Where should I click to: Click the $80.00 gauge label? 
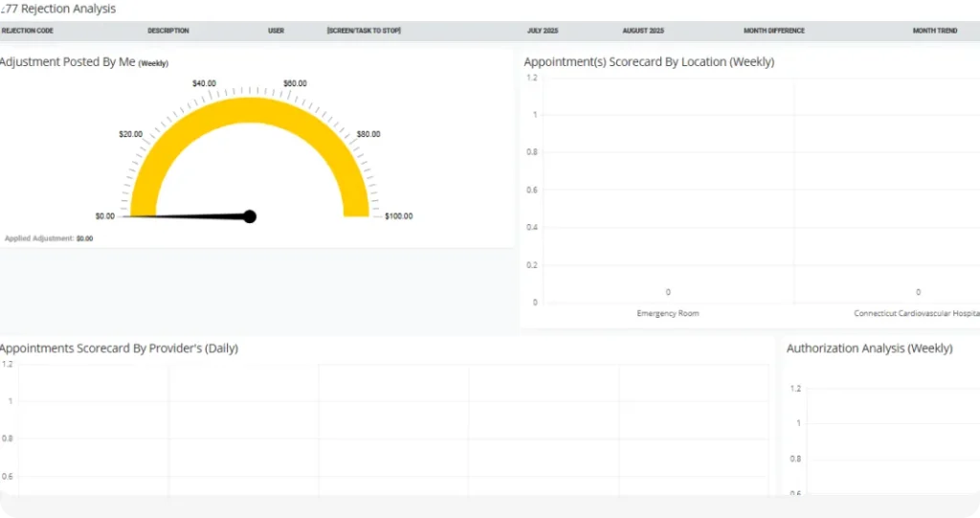(368, 134)
